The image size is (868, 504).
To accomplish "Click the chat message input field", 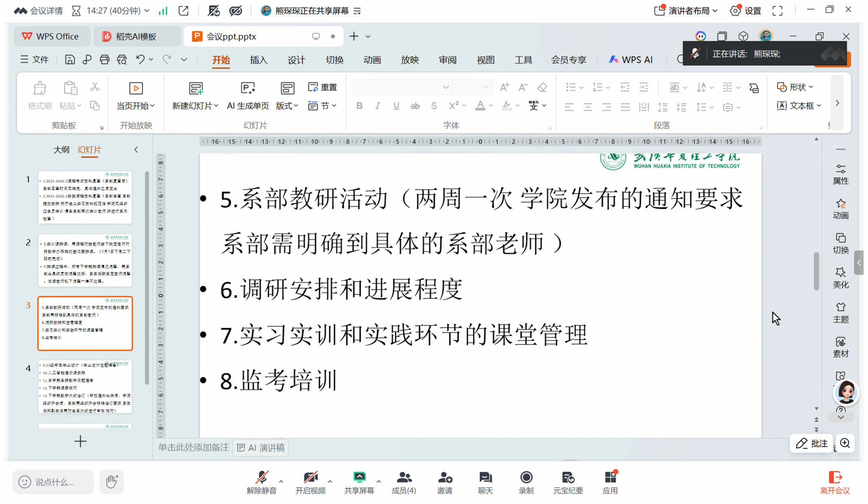I will (x=53, y=482).
